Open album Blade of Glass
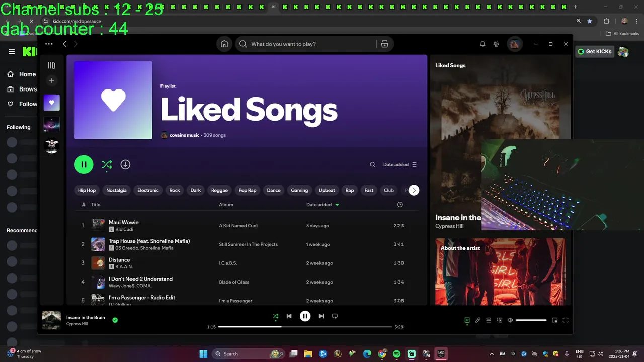 [x=234, y=282]
